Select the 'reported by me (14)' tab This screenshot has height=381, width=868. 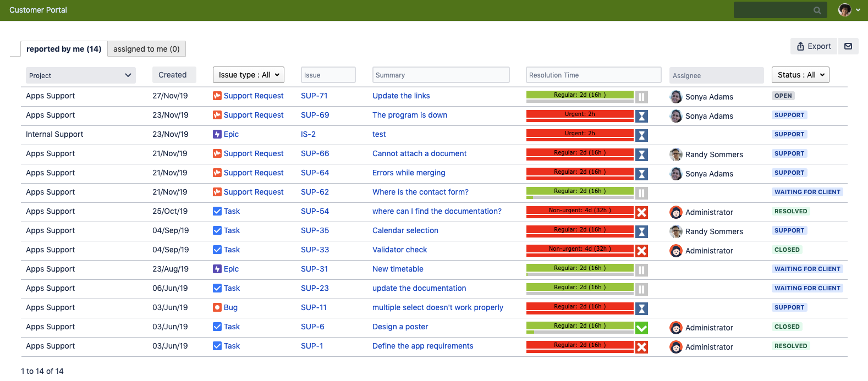pos(64,49)
